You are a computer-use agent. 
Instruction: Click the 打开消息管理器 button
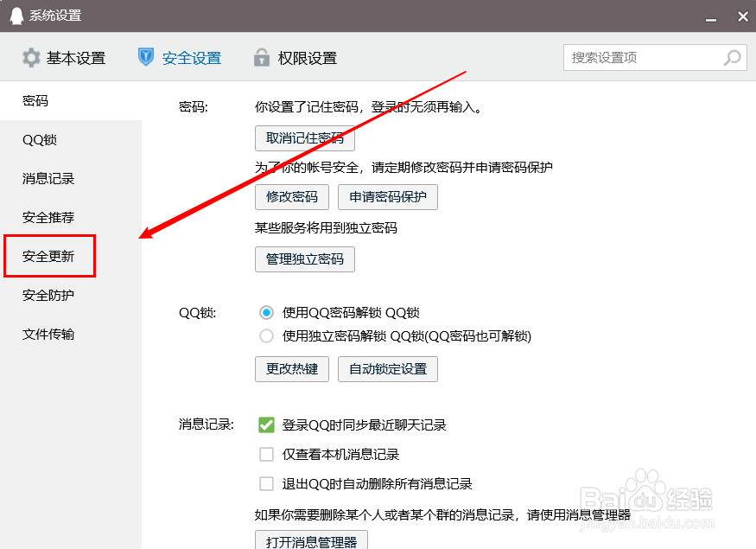[311, 541]
